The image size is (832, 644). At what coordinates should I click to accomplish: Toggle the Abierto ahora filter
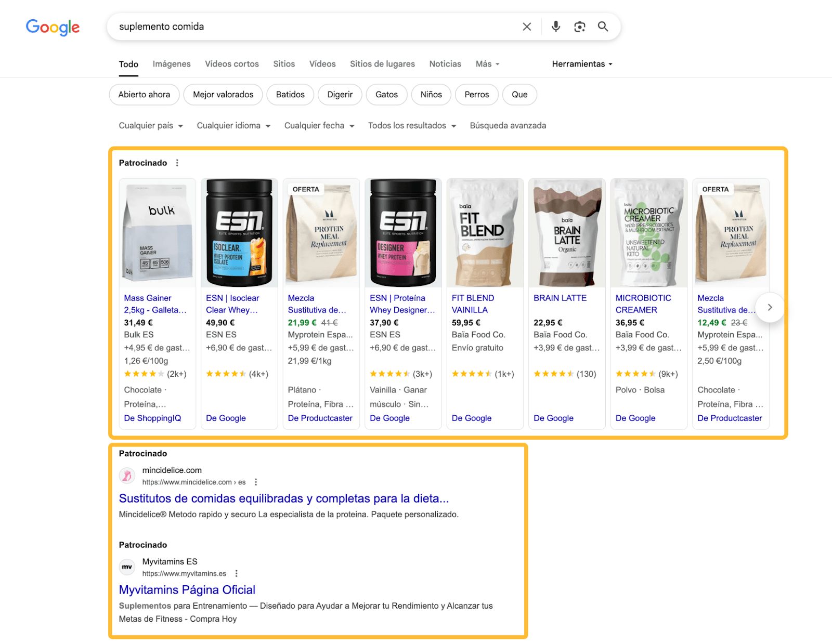pos(144,94)
